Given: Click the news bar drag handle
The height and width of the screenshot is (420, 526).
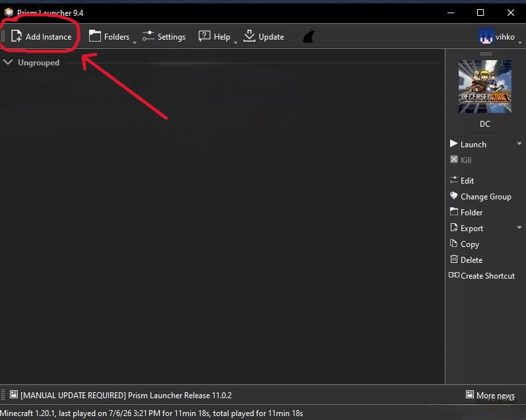Looking at the screenshot, I should click(x=3, y=395).
